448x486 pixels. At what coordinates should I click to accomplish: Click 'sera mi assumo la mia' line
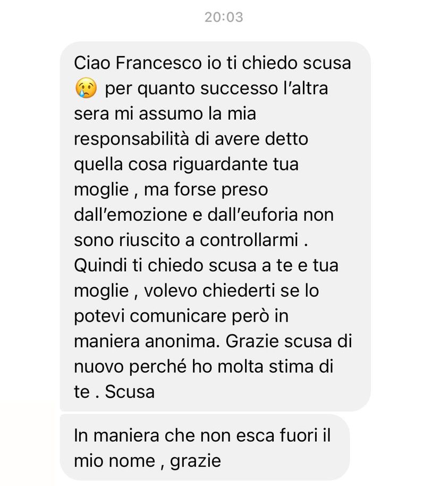165,114
